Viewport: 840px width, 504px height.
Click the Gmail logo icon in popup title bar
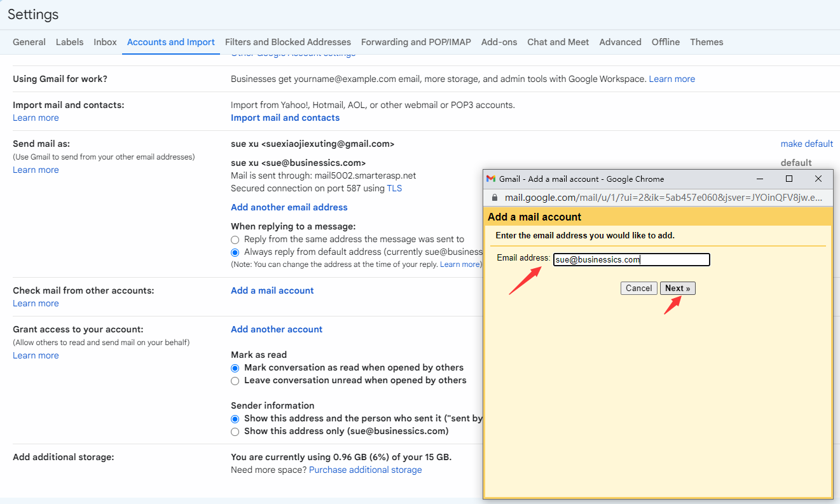491,179
